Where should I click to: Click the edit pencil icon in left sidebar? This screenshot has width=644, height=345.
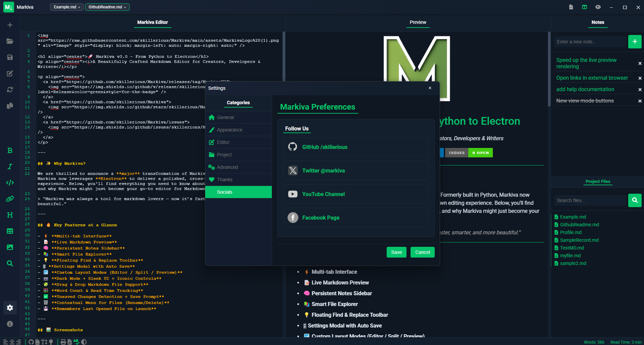click(10, 74)
